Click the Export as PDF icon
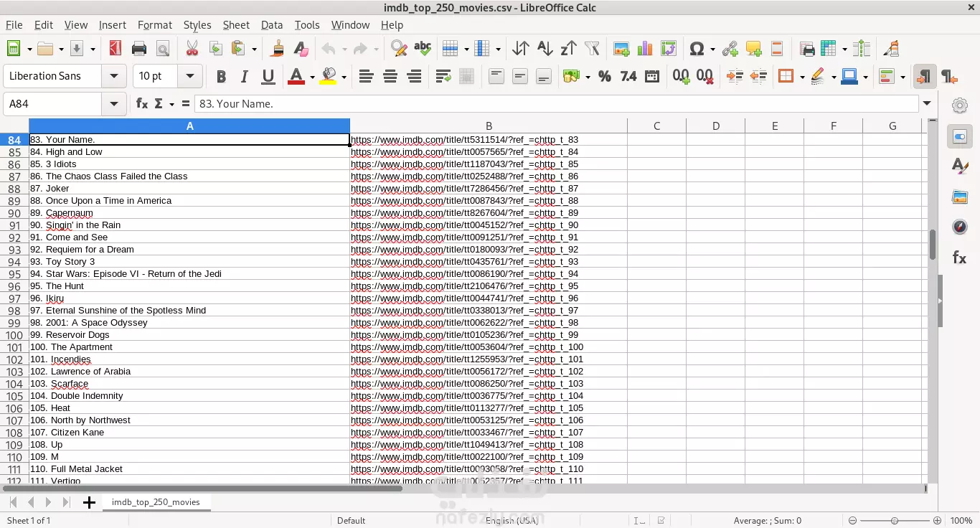The width and height of the screenshot is (980, 528). tap(115, 49)
